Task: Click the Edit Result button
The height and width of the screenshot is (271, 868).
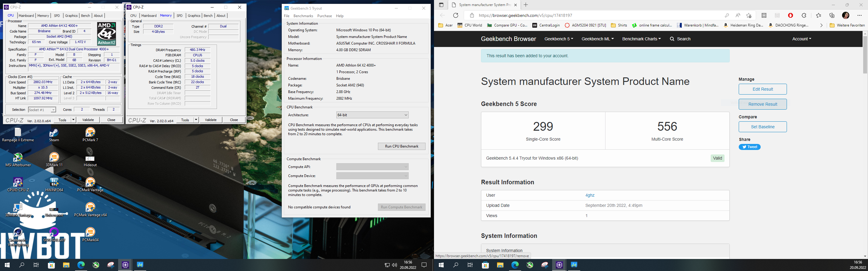Action: pyautogui.click(x=763, y=89)
